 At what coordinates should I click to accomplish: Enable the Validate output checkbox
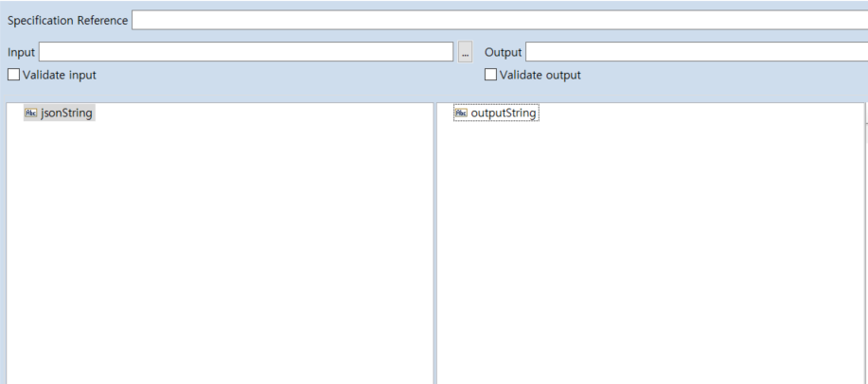coord(490,75)
